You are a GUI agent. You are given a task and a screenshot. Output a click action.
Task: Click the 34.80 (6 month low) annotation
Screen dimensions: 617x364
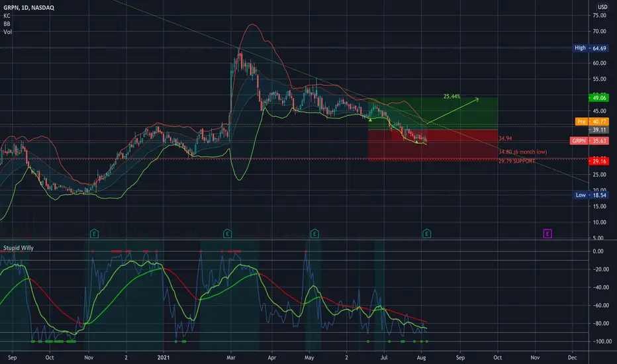tap(522, 152)
